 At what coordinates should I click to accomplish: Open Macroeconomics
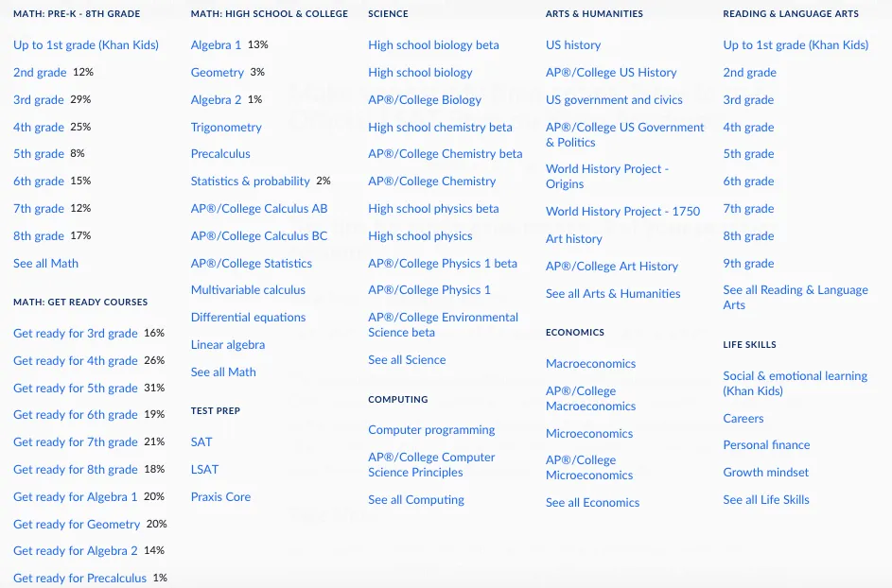point(591,363)
